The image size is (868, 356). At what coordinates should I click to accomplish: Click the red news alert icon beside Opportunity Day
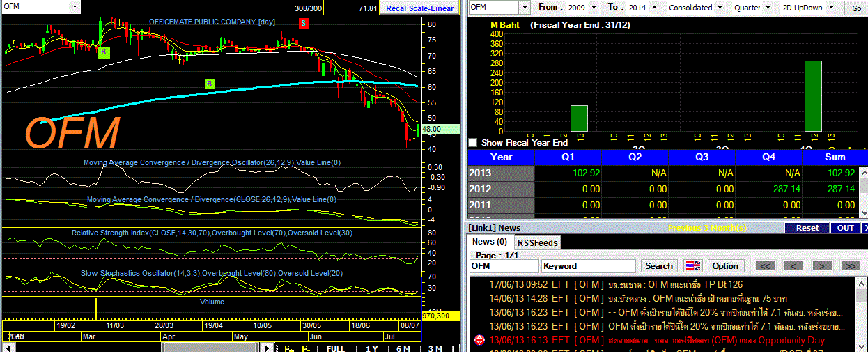[479, 340]
